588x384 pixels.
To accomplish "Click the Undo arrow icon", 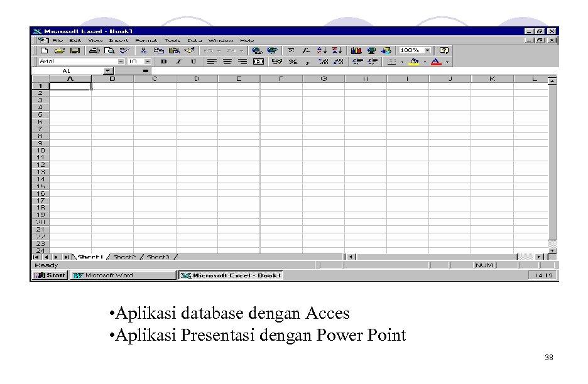I will (209, 51).
